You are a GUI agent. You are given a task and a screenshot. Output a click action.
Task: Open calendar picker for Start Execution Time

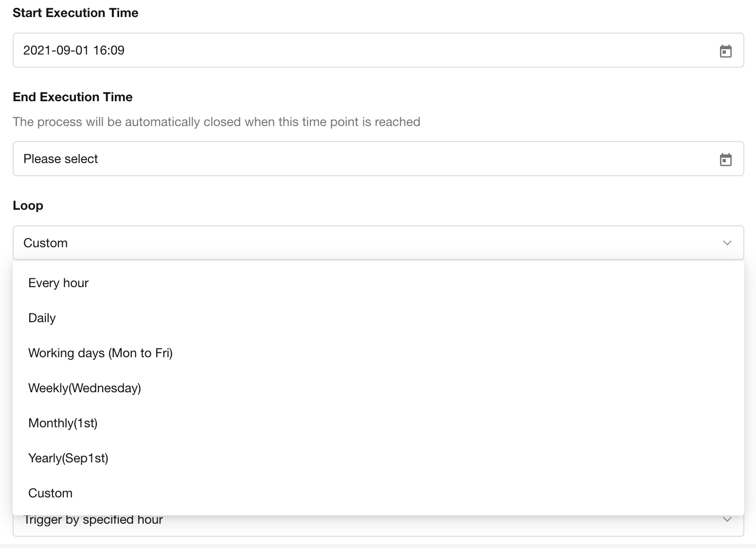point(725,51)
